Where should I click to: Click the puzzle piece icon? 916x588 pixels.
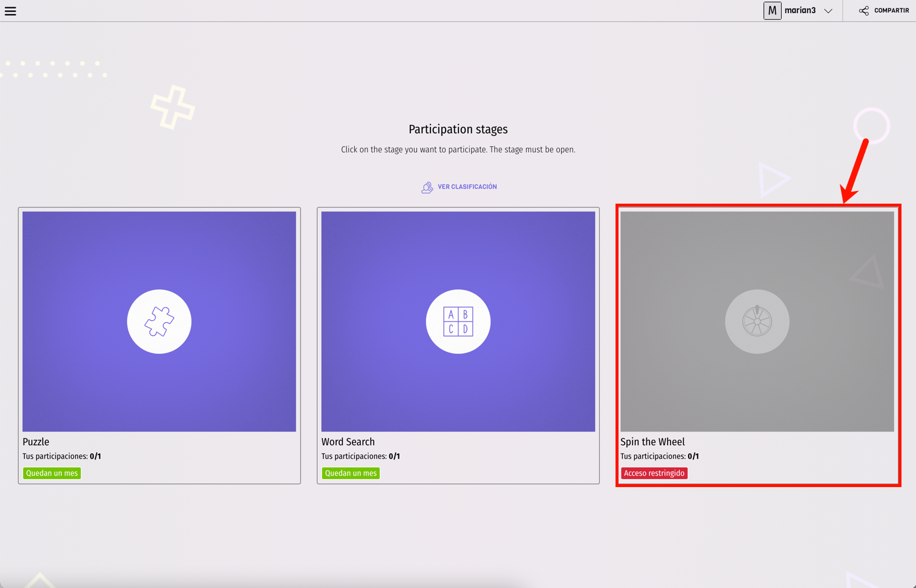pos(159,321)
